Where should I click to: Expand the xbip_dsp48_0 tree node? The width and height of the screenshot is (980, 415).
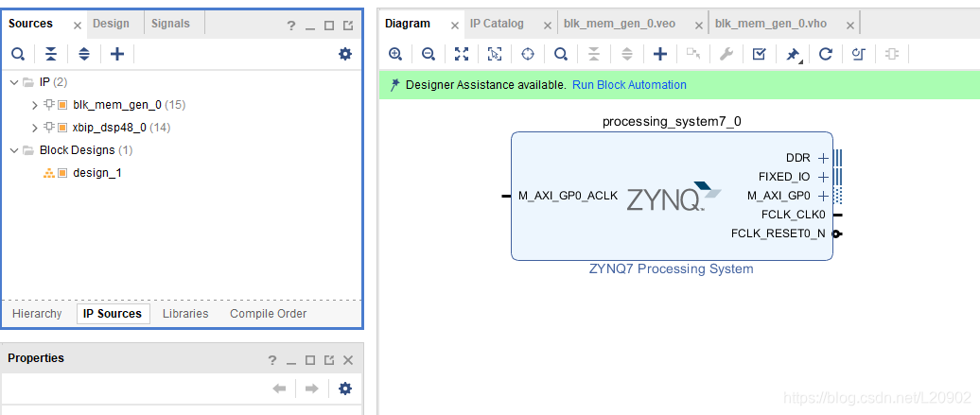click(35, 128)
